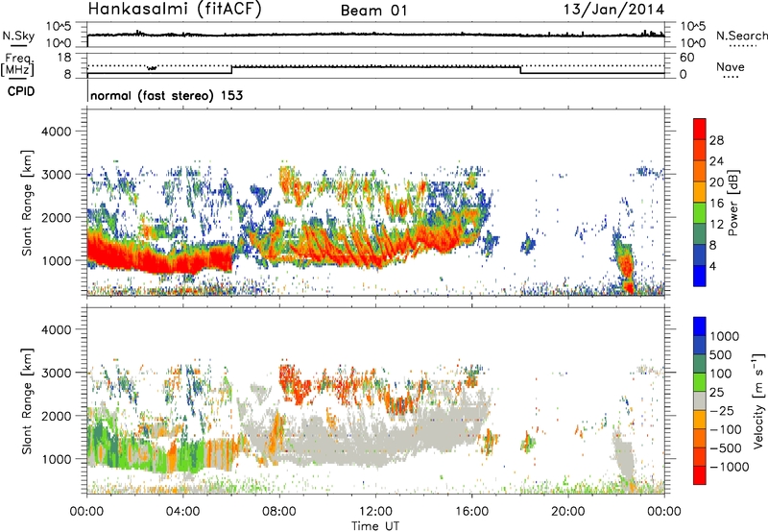The width and height of the screenshot is (768, 532).
Task: Click the -25 label on the velocity colorbar
Action: click(722, 410)
